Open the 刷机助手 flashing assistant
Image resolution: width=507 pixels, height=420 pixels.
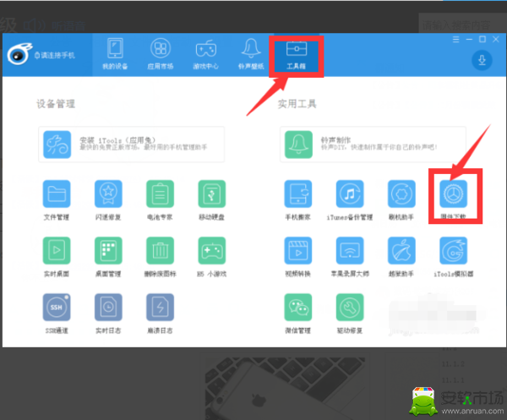(401, 194)
